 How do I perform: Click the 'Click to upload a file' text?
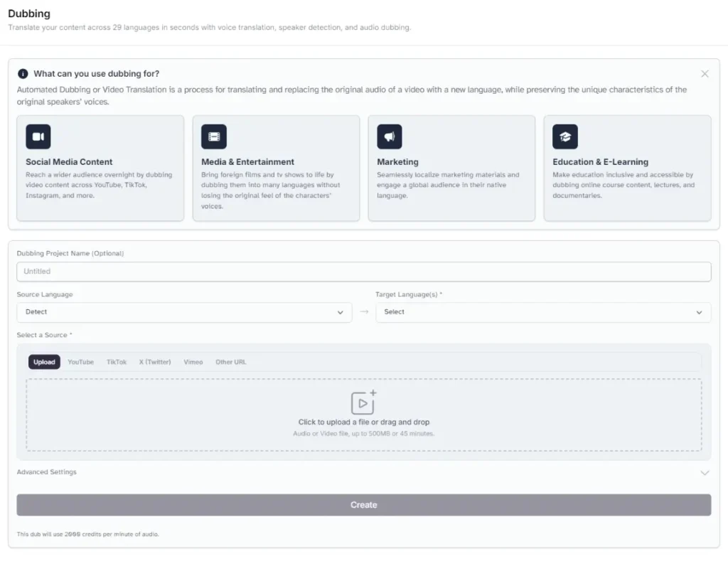pyautogui.click(x=363, y=422)
